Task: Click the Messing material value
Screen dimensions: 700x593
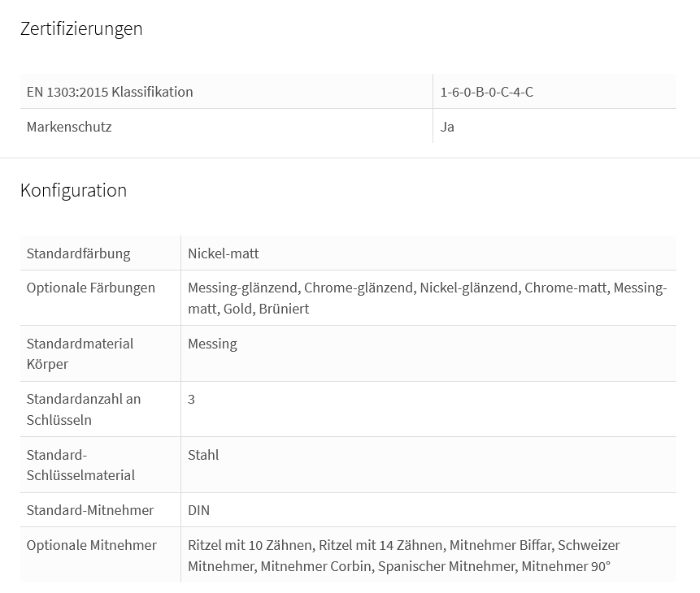Action: (212, 344)
